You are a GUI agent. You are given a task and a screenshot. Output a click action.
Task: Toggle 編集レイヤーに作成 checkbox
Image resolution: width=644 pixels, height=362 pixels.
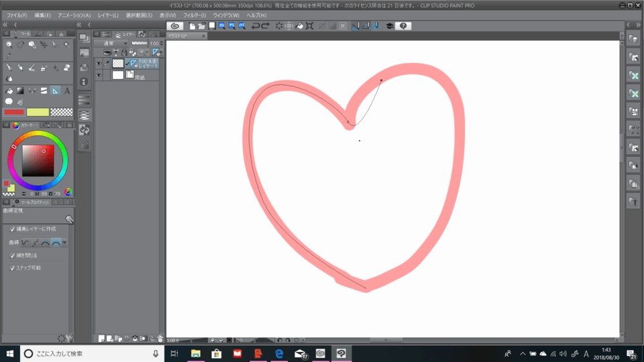[x=13, y=229]
